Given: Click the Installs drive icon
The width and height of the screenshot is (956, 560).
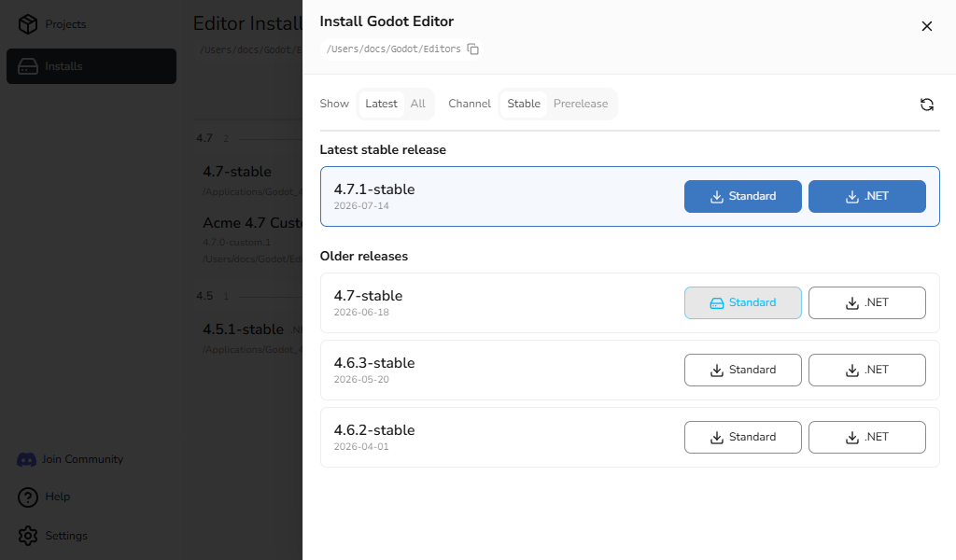Looking at the screenshot, I should point(28,66).
